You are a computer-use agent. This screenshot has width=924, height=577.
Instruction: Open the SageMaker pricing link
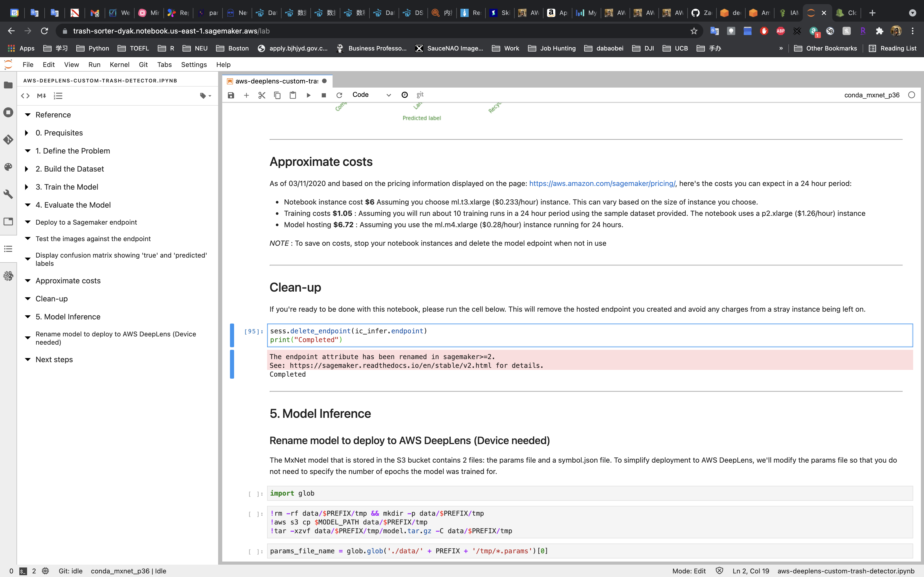(x=602, y=184)
